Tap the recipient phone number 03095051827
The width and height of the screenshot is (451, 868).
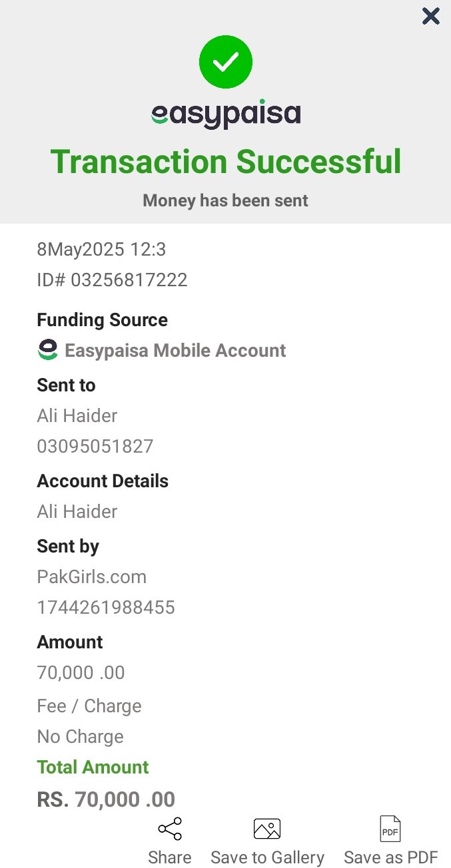click(x=95, y=446)
